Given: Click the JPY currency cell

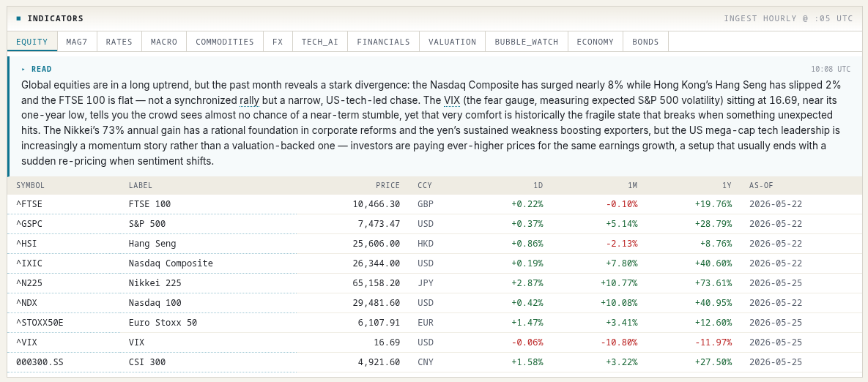Looking at the screenshot, I should click(425, 283).
